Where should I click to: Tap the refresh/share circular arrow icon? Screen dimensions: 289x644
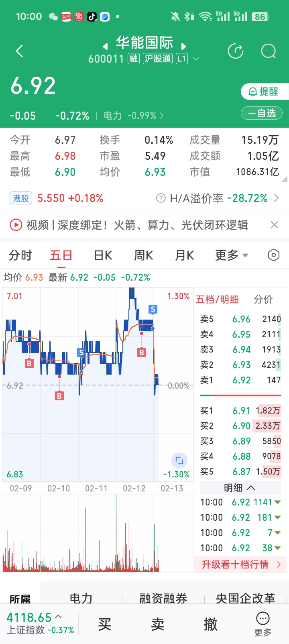[236, 51]
